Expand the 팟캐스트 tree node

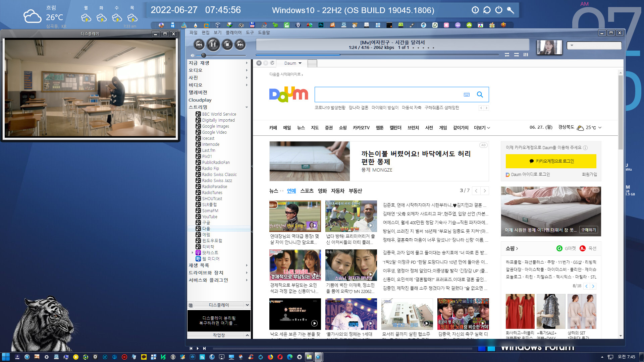pos(193,253)
